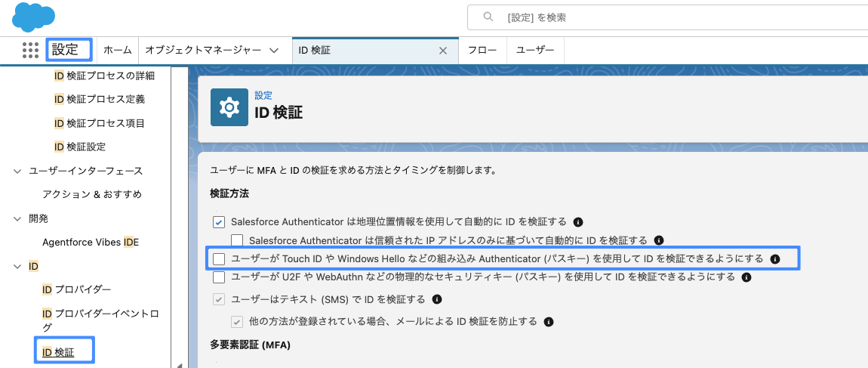Click the 設定 app name
The width and height of the screenshot is (868, 368).
coord(66,49)
